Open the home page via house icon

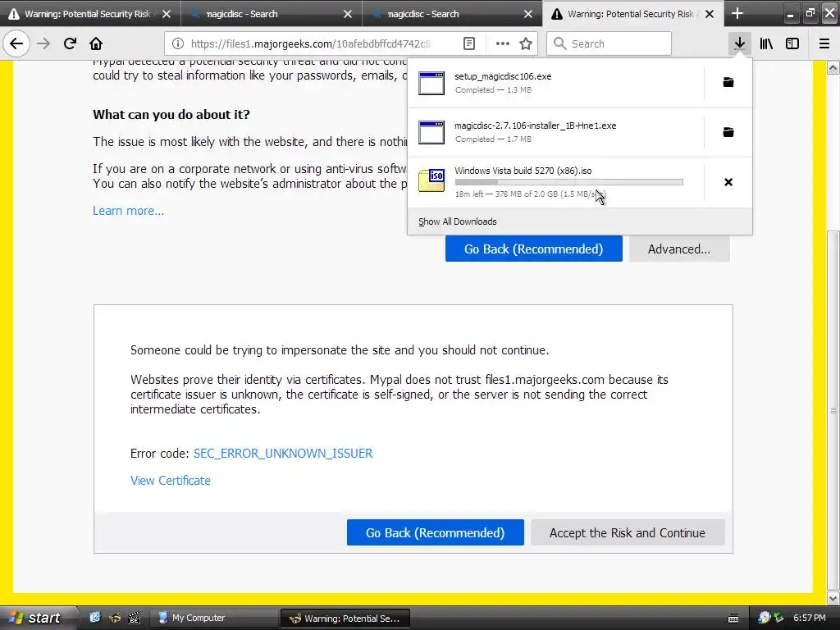[96, 43]
